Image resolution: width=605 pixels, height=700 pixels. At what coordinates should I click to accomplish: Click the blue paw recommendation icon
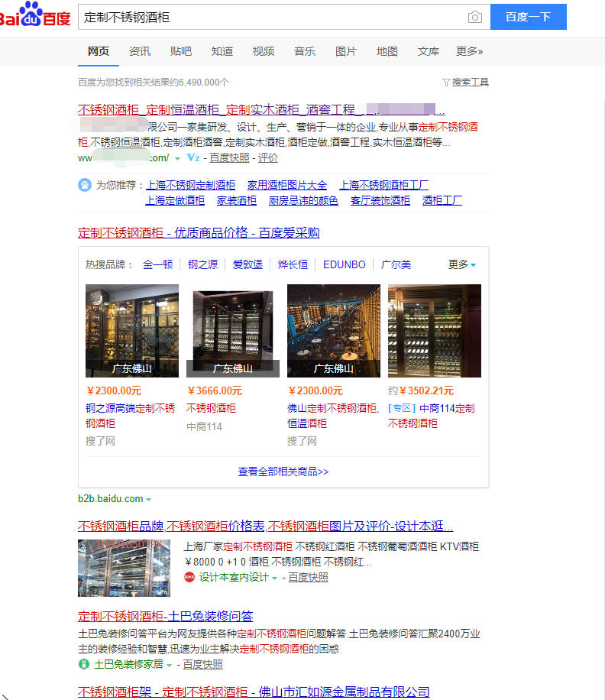click(x=85, y=185)
